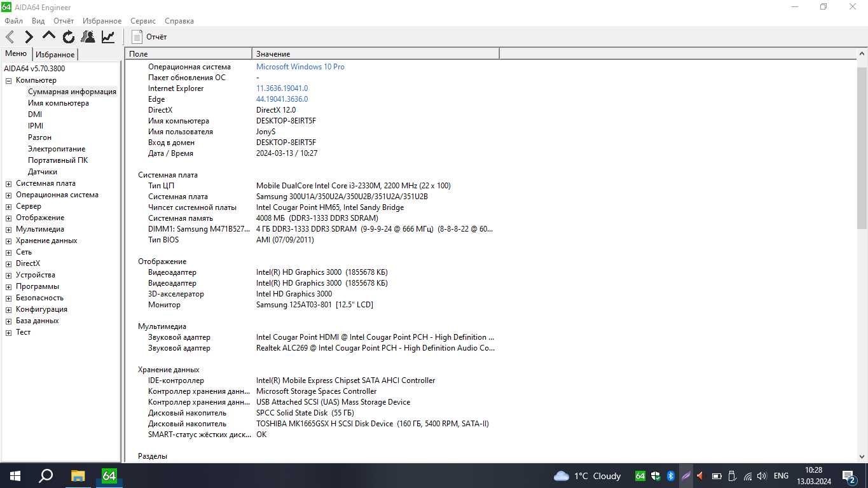Select Конфигурация in the tree
868x488 pixels.
[x=41, y=309]
